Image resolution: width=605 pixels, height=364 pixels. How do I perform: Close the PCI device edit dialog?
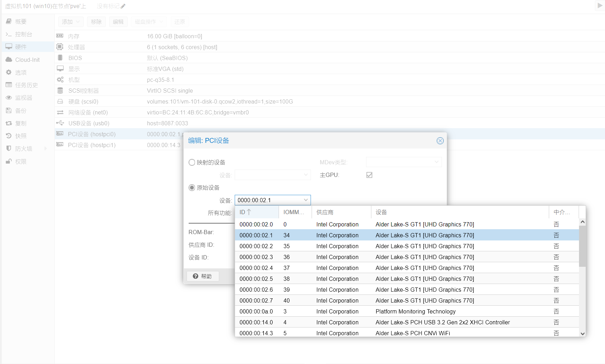click(440, 141)
